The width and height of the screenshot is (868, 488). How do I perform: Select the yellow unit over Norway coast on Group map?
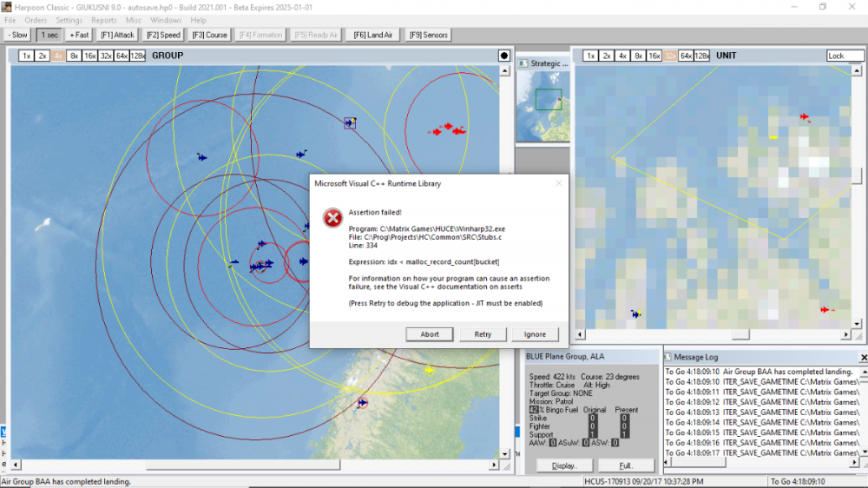tap(429, 370)
